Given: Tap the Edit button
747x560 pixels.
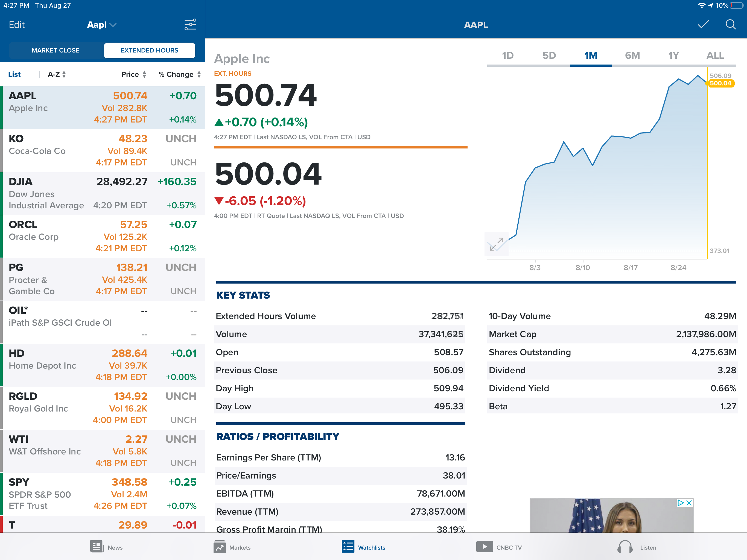Looking at the screenshot, I should coord(17,25).
